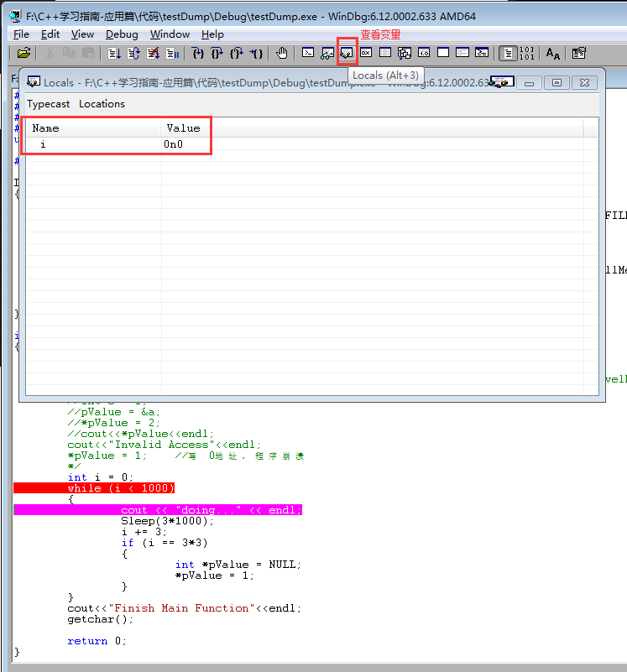Open the Window menu
The width and height of the screenshot is (627, 672).
tap(170, 34)
